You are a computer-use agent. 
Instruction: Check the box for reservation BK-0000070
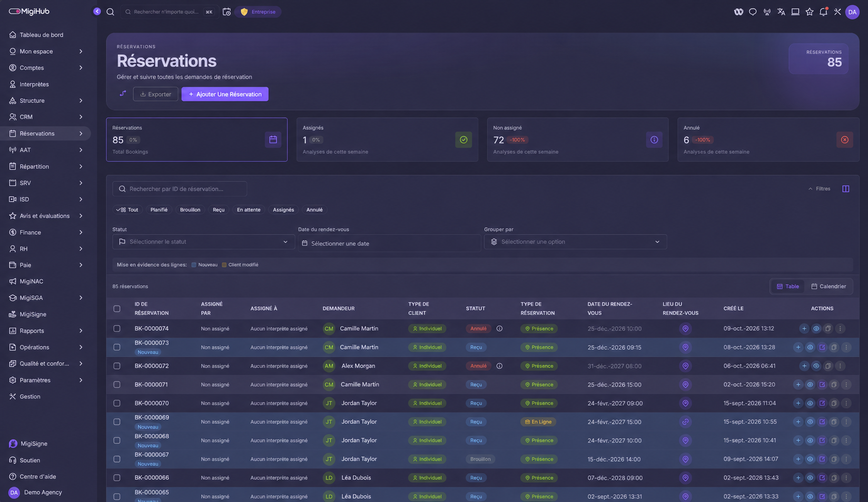[117, 403]
